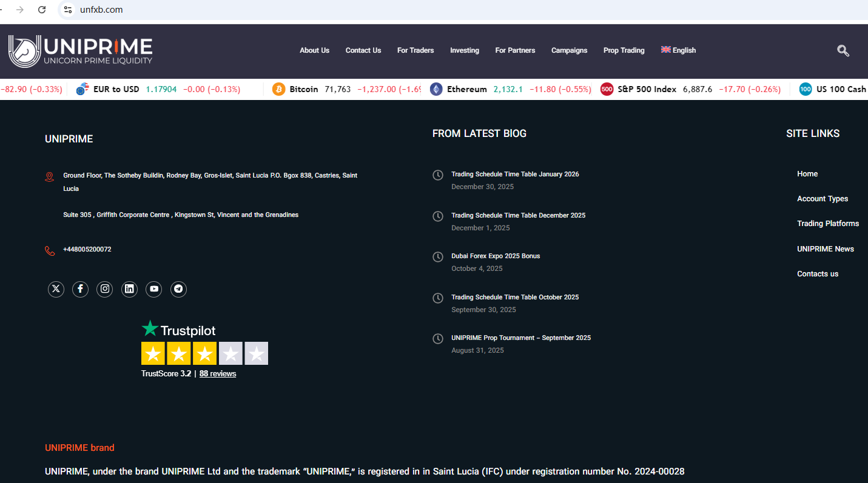
Task: Open the Facebook social icon
Action: (x=80, y=289)
